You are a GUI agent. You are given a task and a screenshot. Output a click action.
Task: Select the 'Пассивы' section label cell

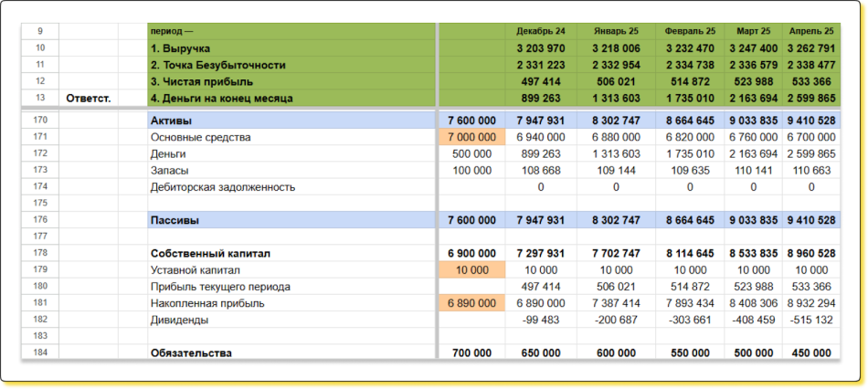point(175,220)
